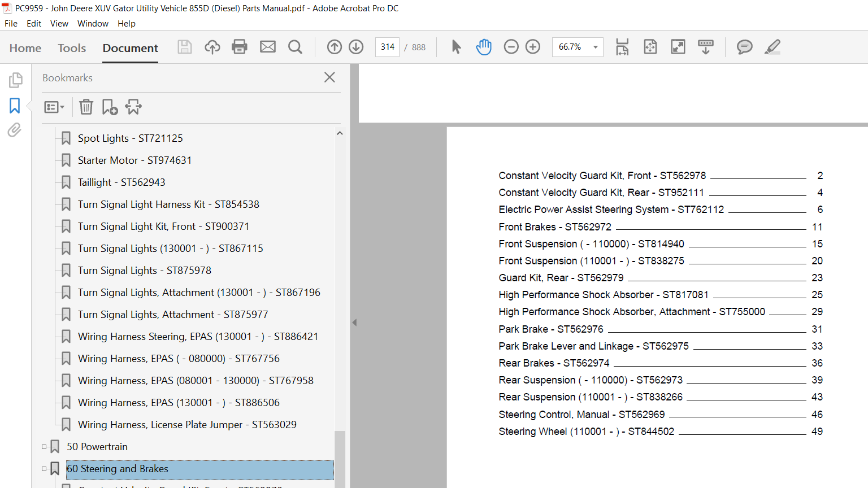
Task: Add a new bookmark icon
Action: click(x=110, y=107)
